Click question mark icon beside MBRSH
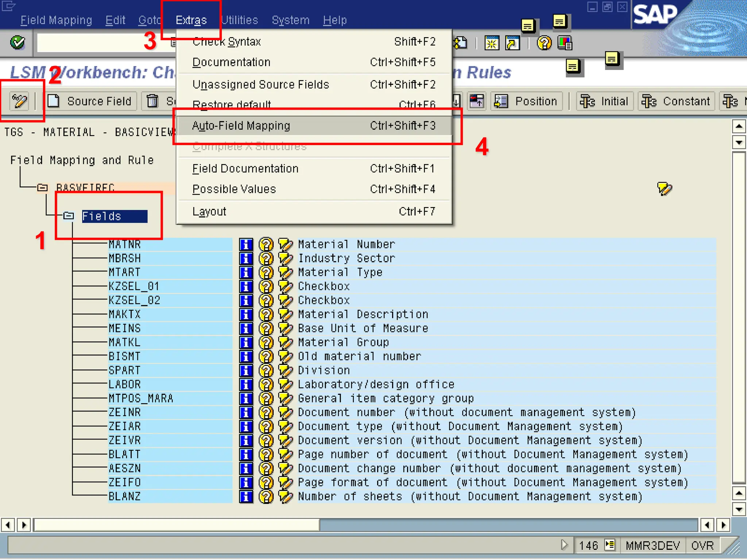Screen dimensions: 747x560 point(266,258)
